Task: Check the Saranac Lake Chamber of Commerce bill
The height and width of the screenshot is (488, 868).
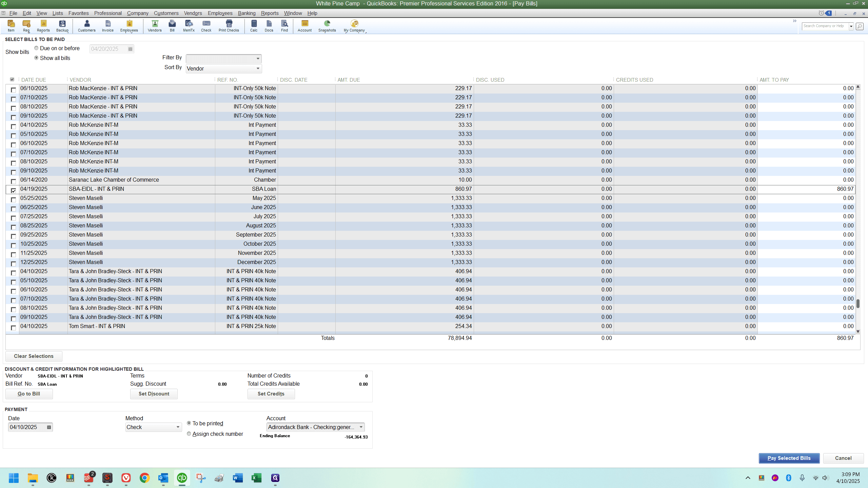Action: coord(14,181)
